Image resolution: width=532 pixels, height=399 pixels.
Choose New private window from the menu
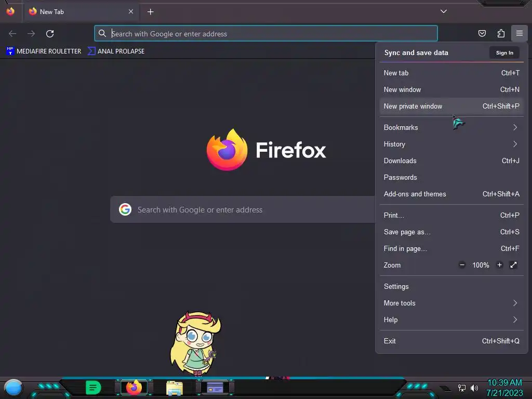[451, 106]
